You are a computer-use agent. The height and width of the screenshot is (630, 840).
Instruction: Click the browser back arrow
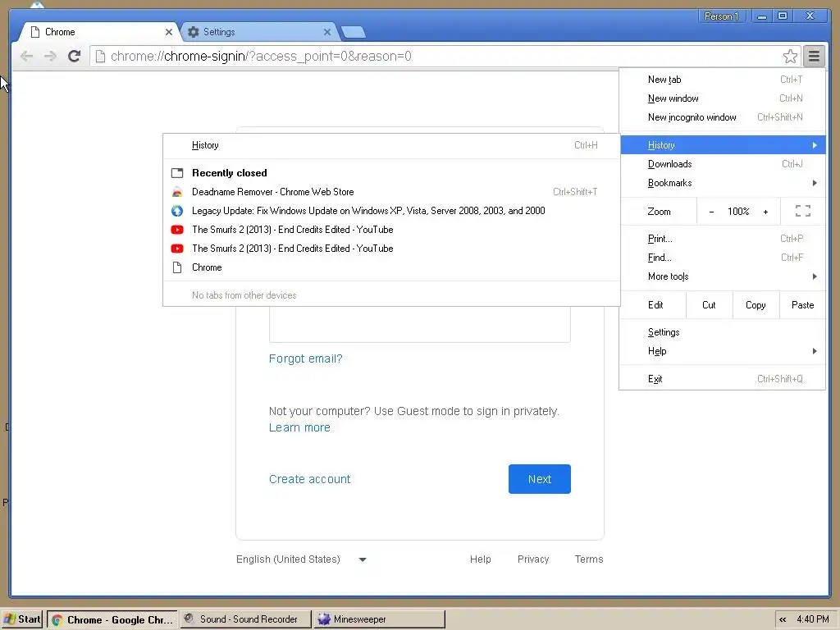[x=27, y=57]
